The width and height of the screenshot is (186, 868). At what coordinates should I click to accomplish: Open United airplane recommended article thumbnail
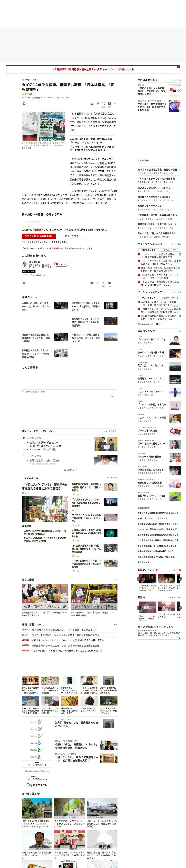[102, 808]
